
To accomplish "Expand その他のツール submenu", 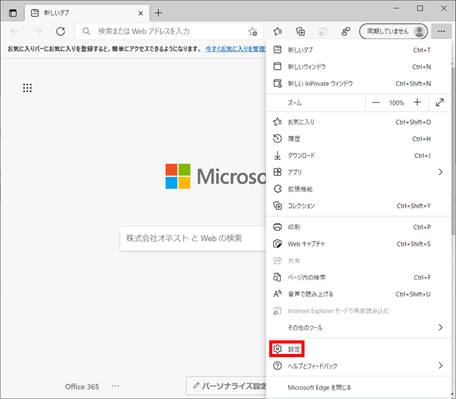I will tap(359, 327).
